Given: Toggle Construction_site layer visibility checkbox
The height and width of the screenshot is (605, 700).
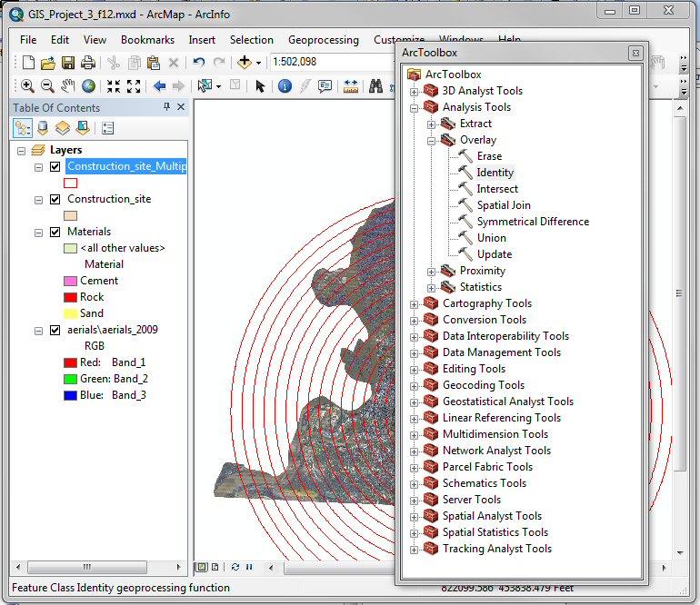Looking at the screenshot, I should coord(55,200).
